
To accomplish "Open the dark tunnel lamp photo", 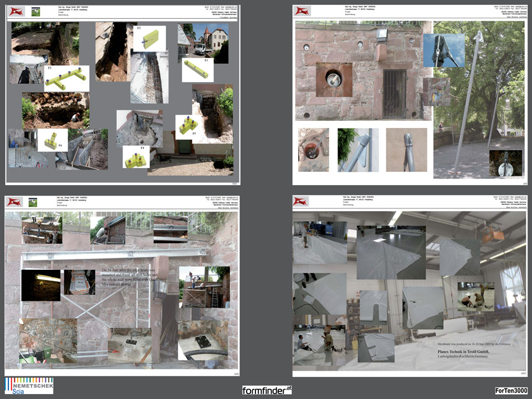I will pos(40,285).
